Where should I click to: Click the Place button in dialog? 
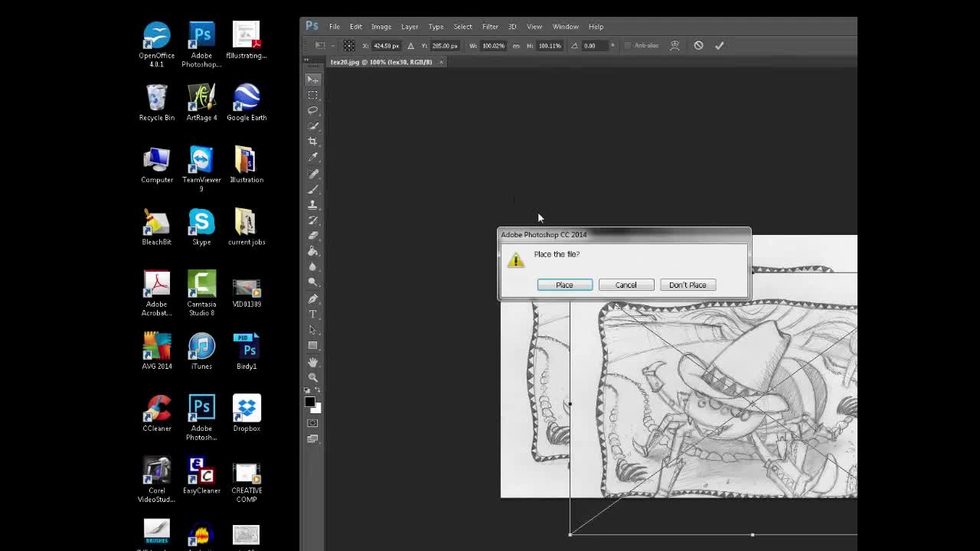click(564, 285)
